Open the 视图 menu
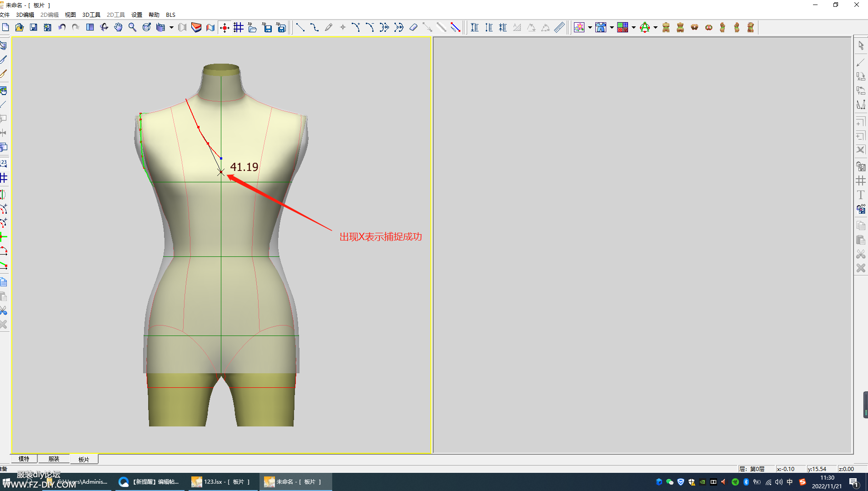 point(70,15)
